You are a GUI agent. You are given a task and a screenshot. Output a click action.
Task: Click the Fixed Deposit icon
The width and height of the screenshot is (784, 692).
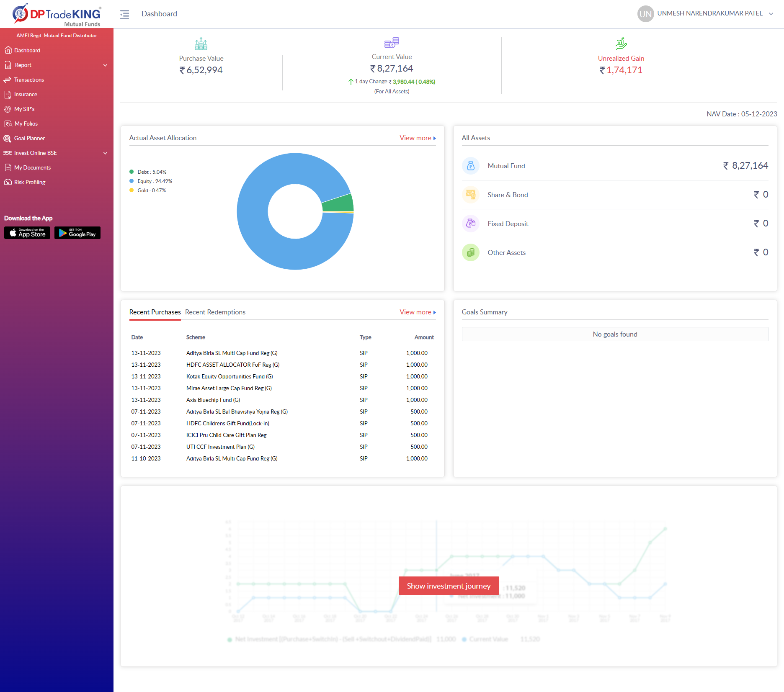coord(471,224)
